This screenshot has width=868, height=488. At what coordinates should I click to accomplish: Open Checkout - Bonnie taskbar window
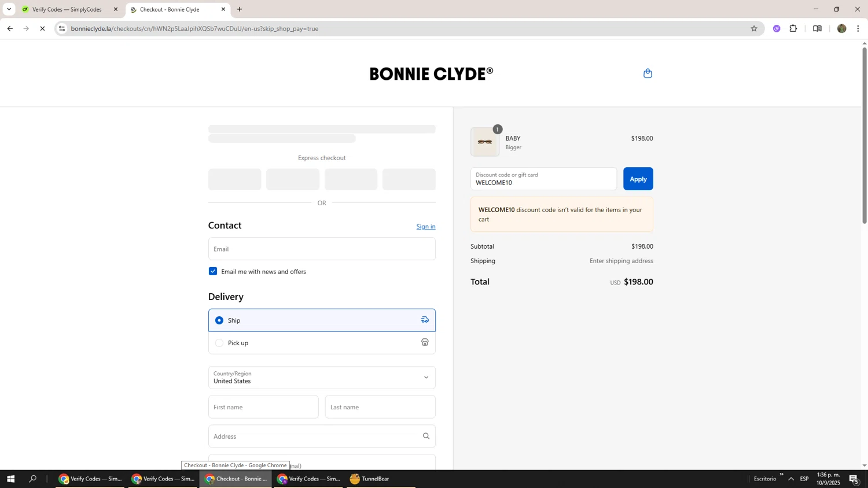tap(236, 479)
